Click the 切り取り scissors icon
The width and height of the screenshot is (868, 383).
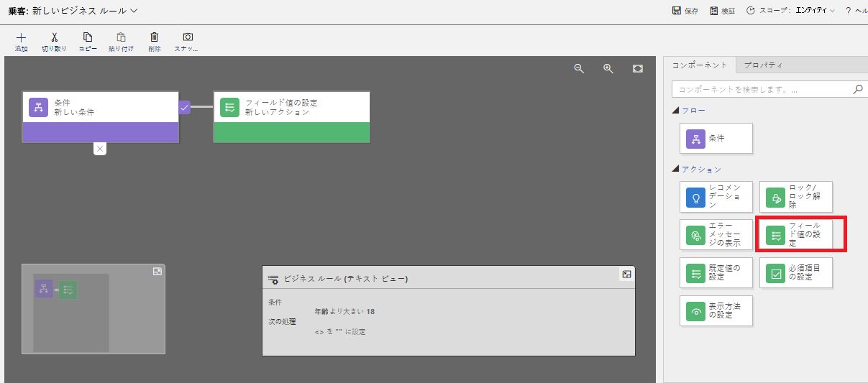[x=54, y=37]
